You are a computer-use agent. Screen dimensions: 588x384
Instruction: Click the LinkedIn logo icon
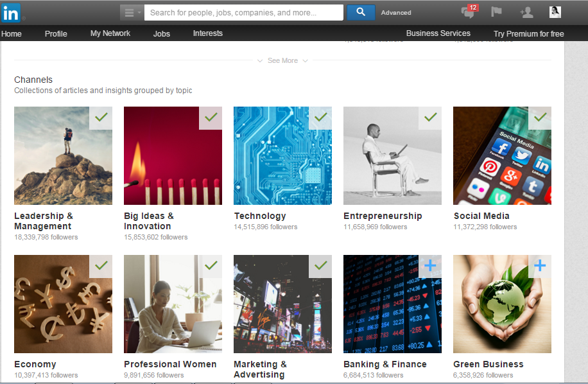pyautogui.click(x=10, y=13)
